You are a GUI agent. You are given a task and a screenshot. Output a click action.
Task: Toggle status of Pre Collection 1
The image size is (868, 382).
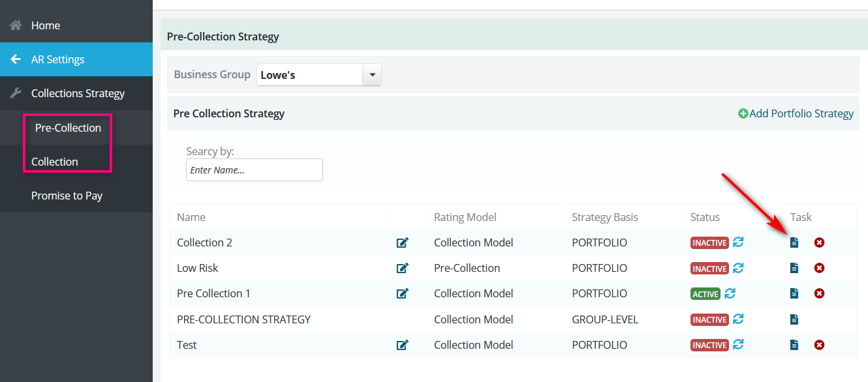click(x=730, y=293)
